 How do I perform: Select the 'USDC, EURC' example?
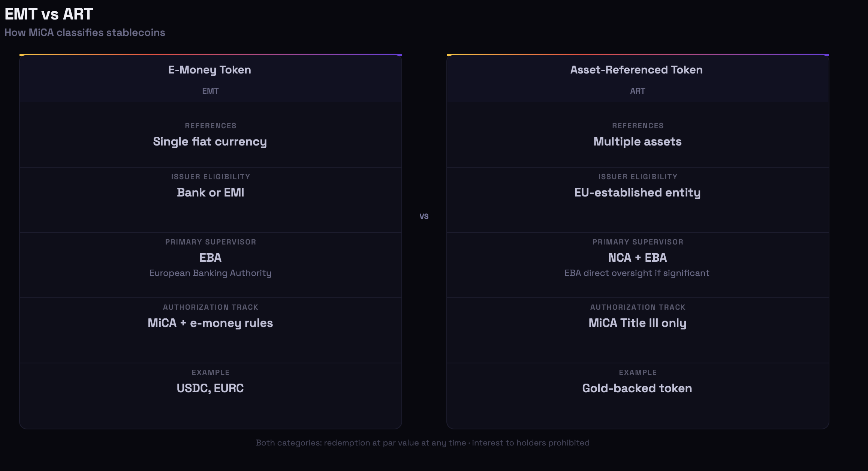[x=210, y=388]
